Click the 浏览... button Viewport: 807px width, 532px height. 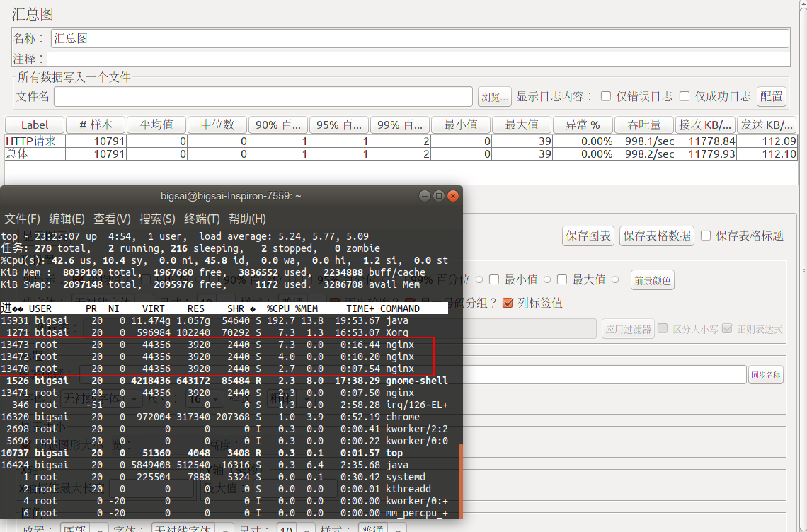click(495, 97)
